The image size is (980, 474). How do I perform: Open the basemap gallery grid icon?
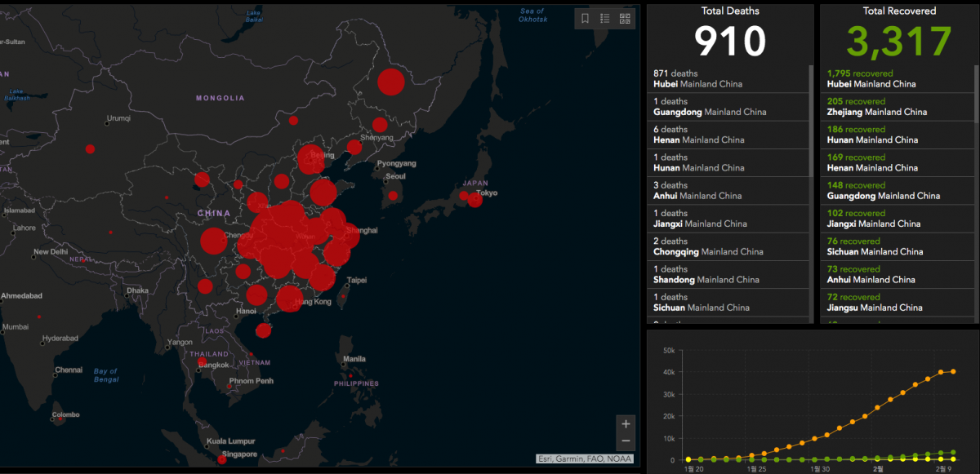click(626, 18)
